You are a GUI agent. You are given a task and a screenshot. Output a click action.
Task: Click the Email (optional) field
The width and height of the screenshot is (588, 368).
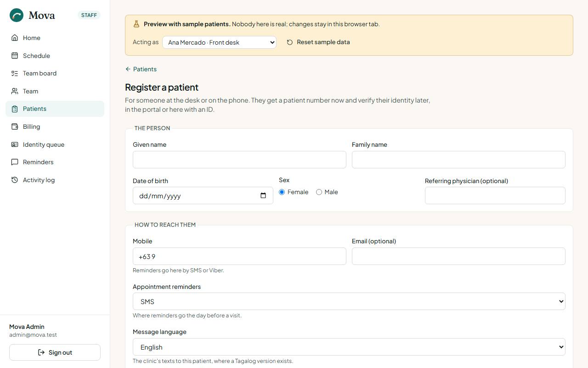click(458, 256)
